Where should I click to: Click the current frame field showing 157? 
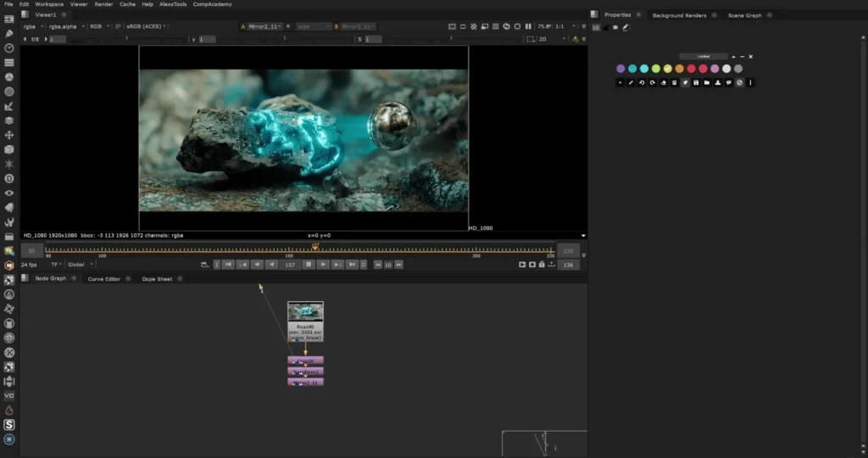click(x=290, y=265)
